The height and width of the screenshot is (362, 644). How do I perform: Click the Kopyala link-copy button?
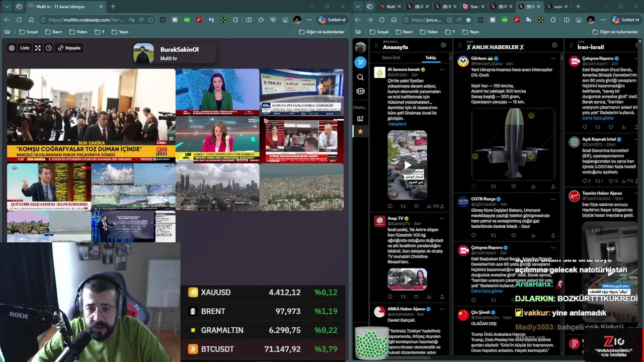click(x=69, y=48)
